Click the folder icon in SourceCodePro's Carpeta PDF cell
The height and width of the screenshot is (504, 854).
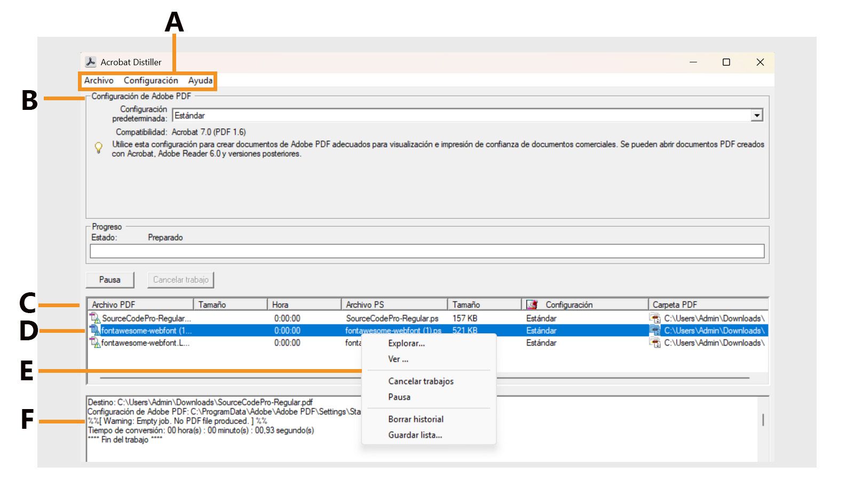pyautogui.click(x=655, y=318)
